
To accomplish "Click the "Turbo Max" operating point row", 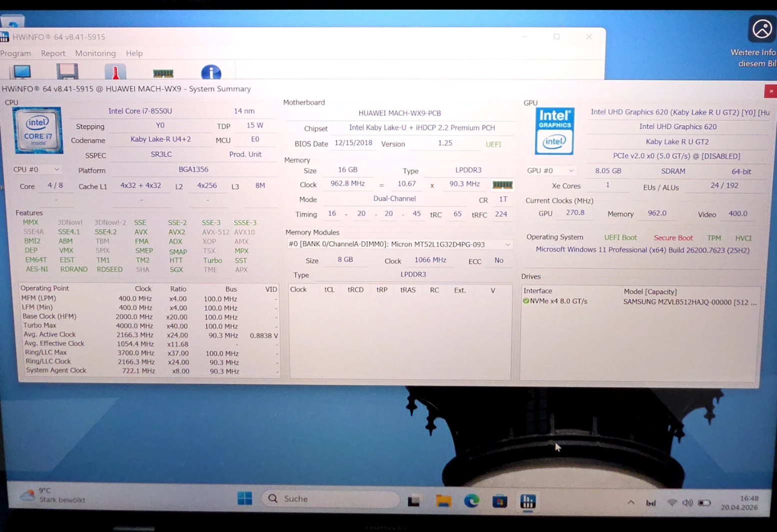I will 149,326.
